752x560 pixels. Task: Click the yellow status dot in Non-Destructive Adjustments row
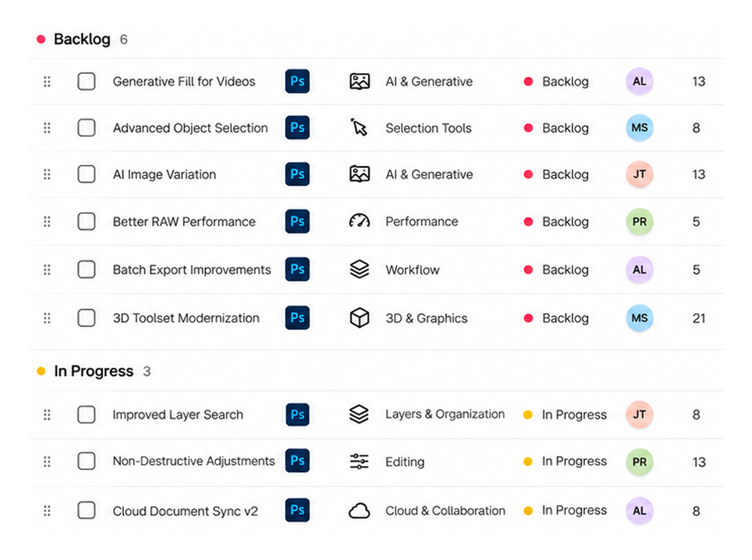(x=528, y=461)
